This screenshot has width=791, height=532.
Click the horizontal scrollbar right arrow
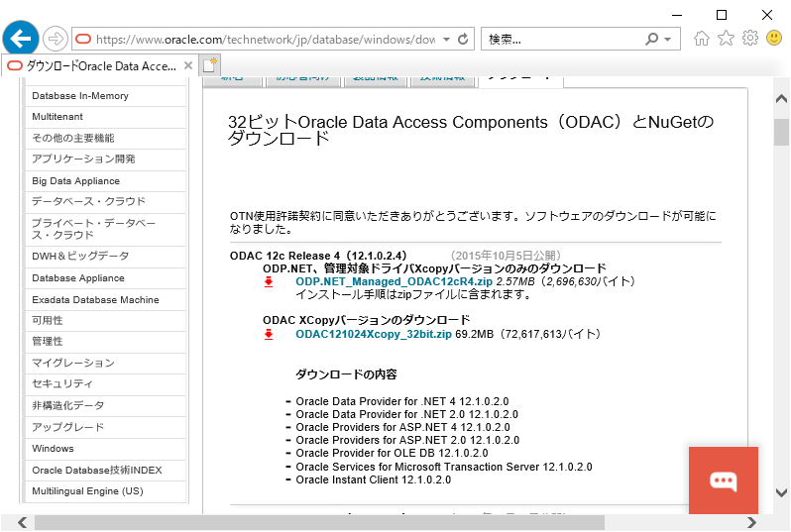pos(751,522)
